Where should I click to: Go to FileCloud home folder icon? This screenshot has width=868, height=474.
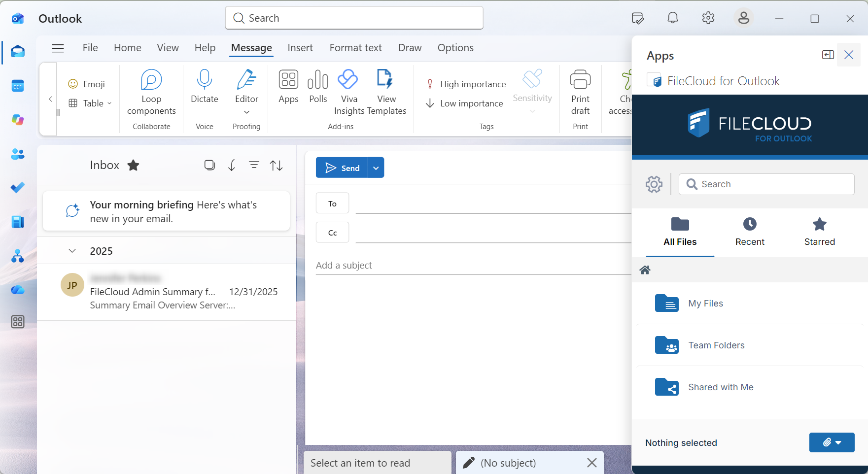pyautogui.click(x=645, y=270)
